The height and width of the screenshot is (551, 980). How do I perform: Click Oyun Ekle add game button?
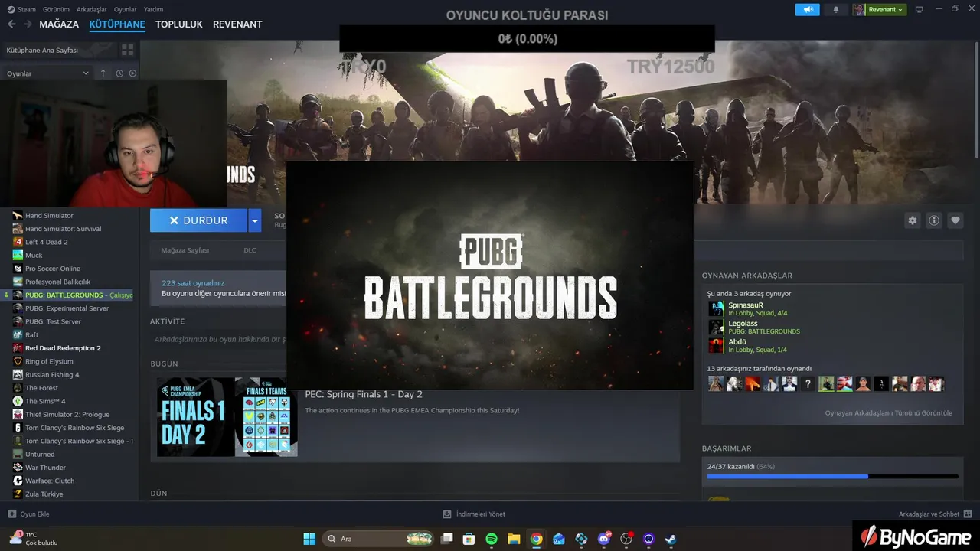[28, 514]
